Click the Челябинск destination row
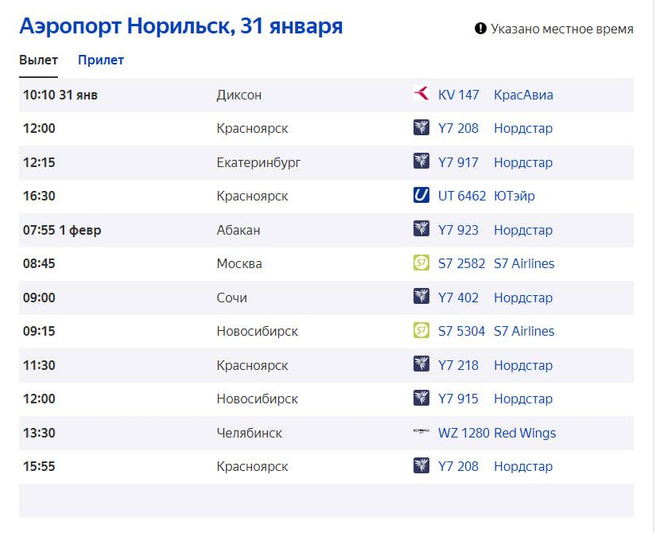This screenshot has height=533, width=656. [249, 433]
